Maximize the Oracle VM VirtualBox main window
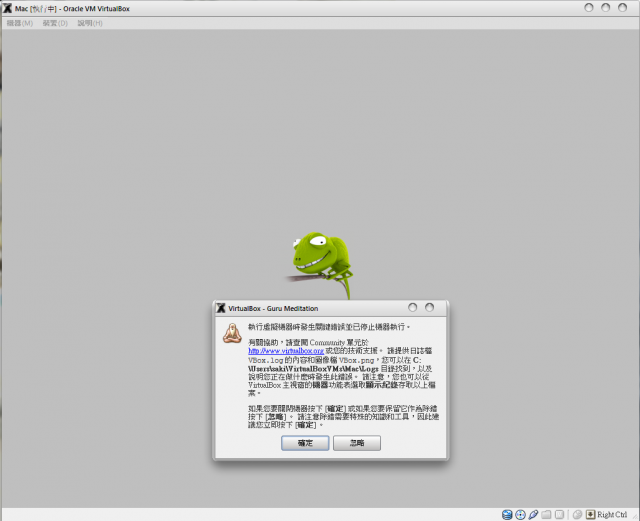This screenshot has width=640, height=521. (605, 8)
